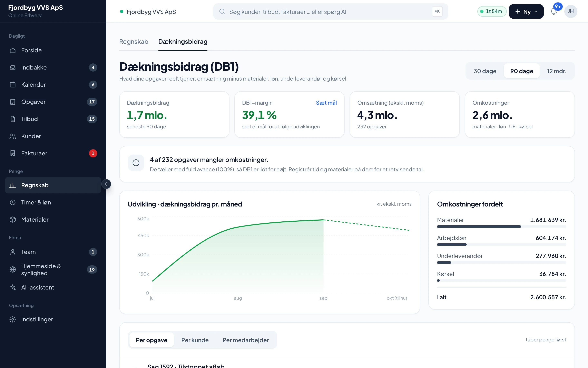
Task: Click the Fakturaer receipt icon
Action: point(13,153)
